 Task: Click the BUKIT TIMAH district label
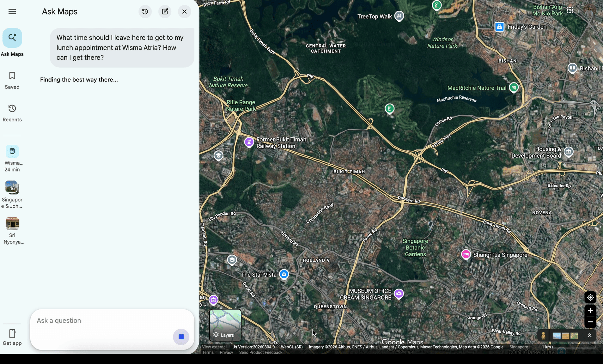coord(349,172)
